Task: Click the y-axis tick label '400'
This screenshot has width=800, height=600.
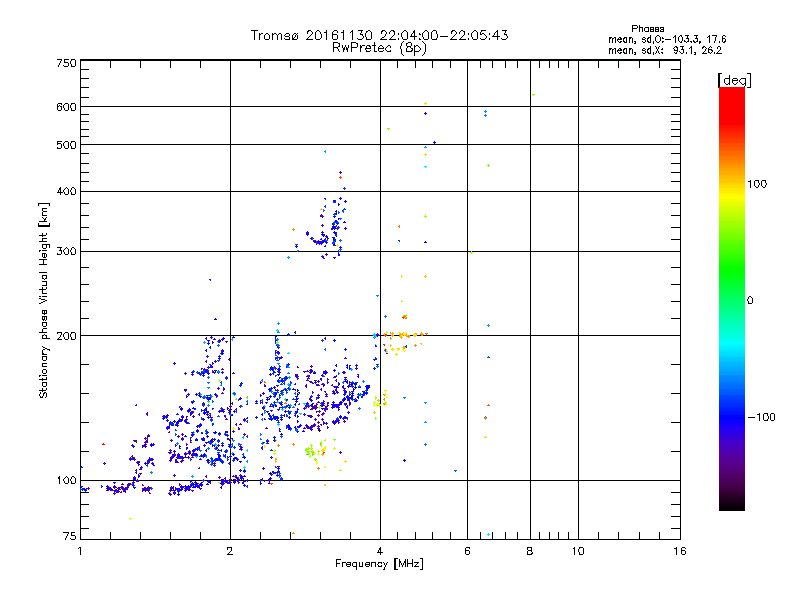Action: coord(66,192)
